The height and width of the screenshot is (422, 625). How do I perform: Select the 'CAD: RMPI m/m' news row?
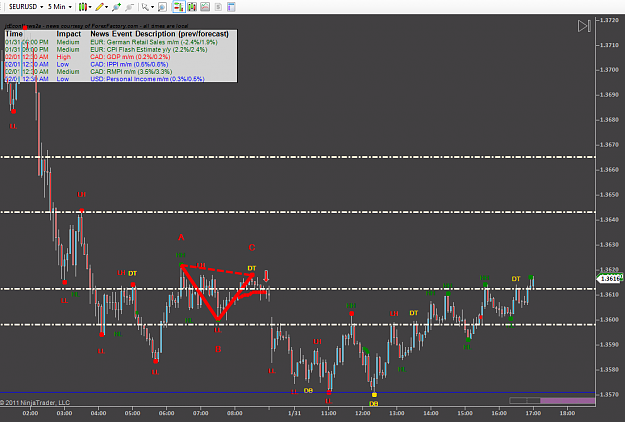point(121,72)
